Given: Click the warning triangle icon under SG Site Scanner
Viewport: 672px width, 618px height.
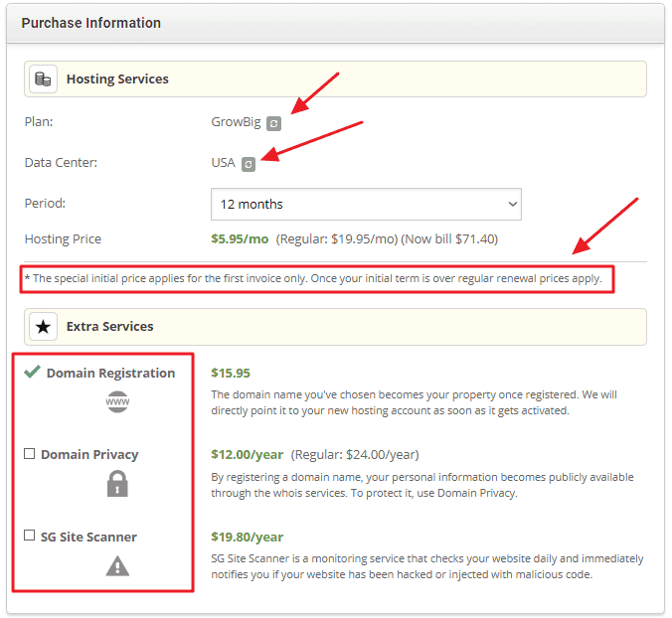Looking at the screenshot, I should (117, 565).
